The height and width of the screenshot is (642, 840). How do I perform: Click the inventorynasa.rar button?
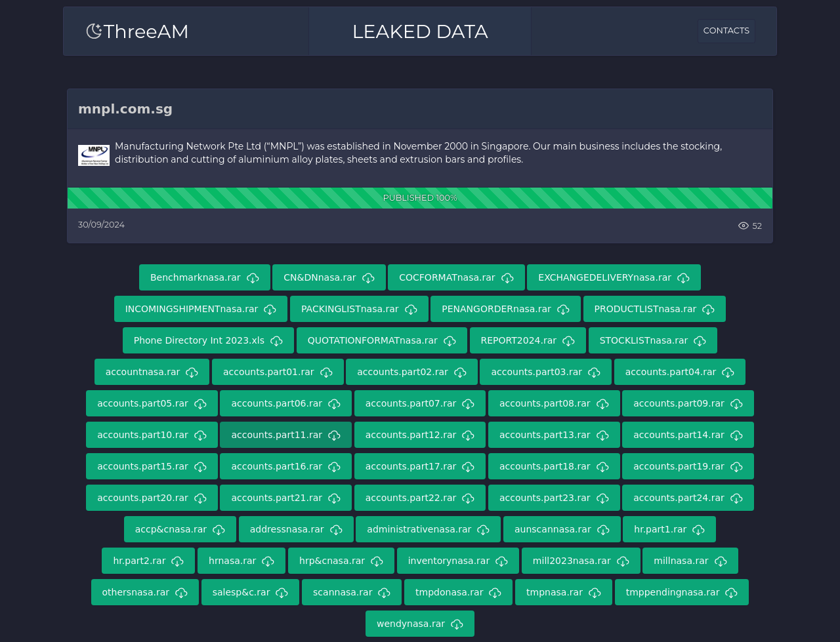(x=458, y=561)
